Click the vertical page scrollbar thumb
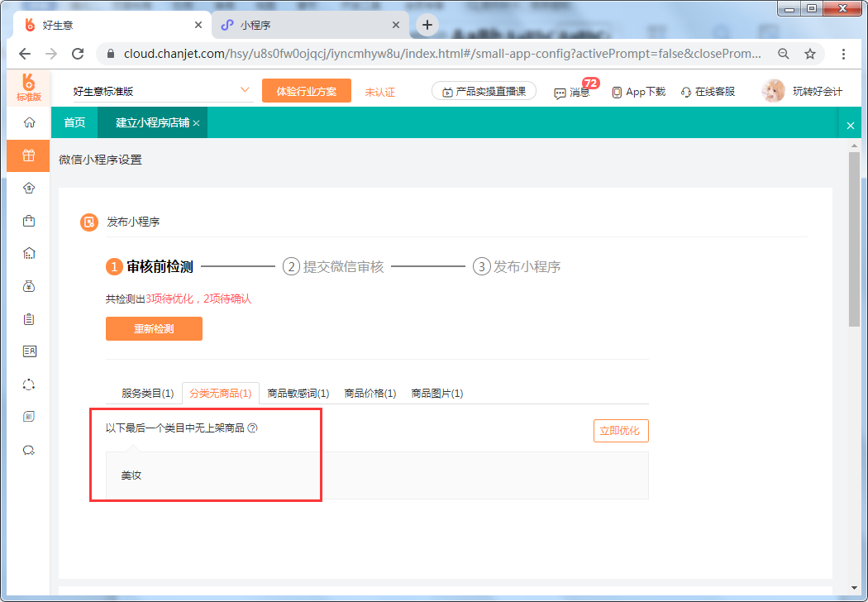 854,240
